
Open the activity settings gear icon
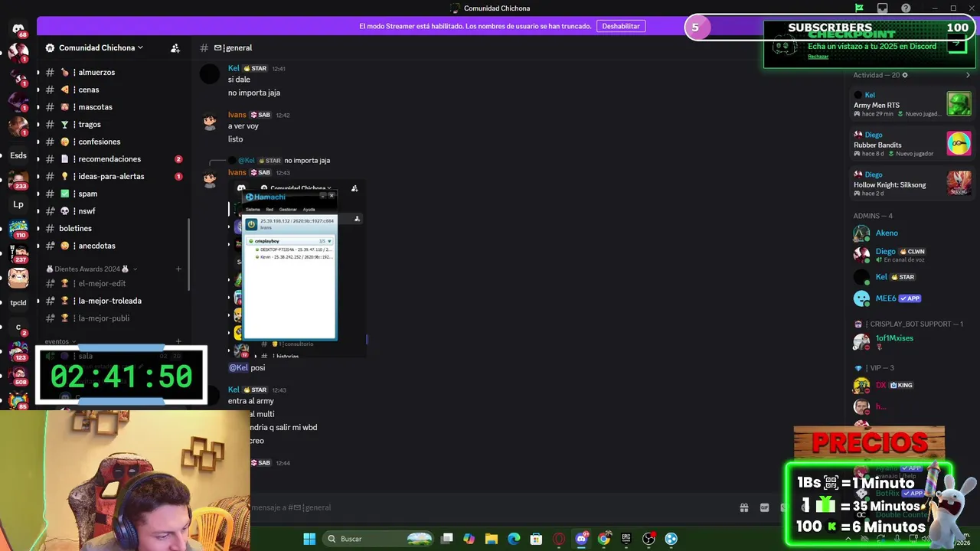coord(905,75)
